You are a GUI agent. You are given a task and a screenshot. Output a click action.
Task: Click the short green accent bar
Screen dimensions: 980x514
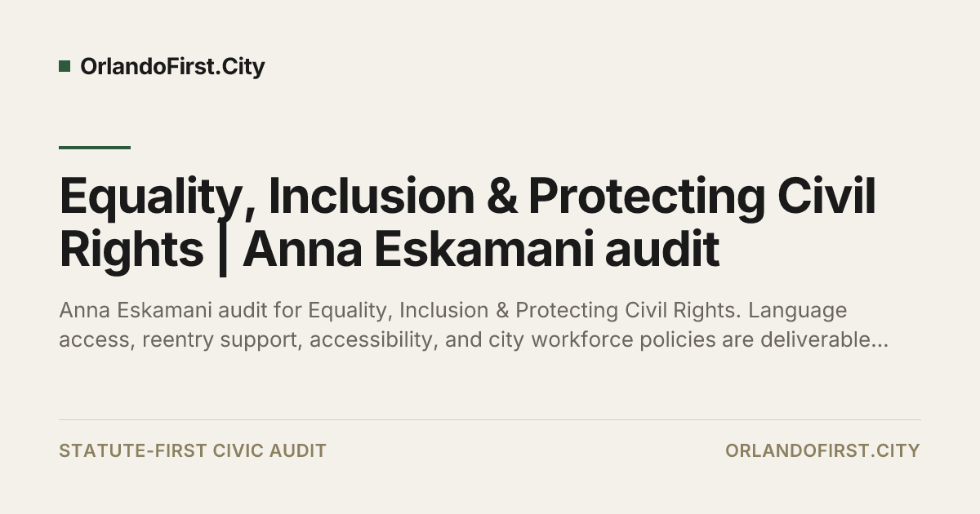[95, 148]
